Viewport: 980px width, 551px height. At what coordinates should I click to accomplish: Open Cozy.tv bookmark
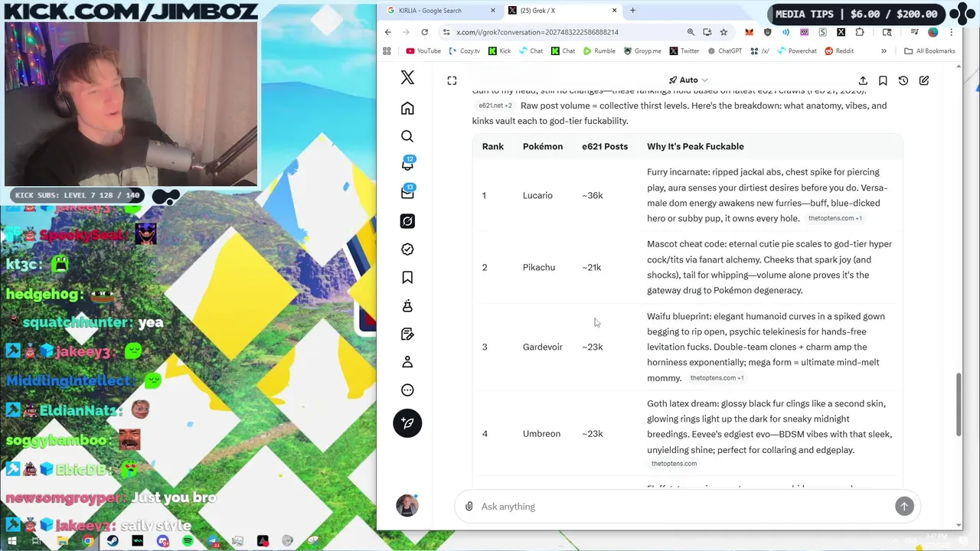click(465, 51)
